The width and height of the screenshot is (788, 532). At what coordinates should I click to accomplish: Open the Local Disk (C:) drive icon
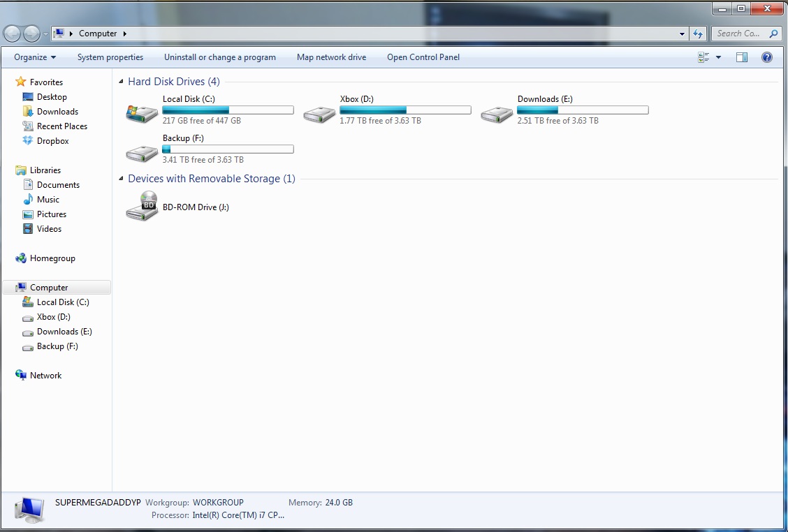(142, 114)
